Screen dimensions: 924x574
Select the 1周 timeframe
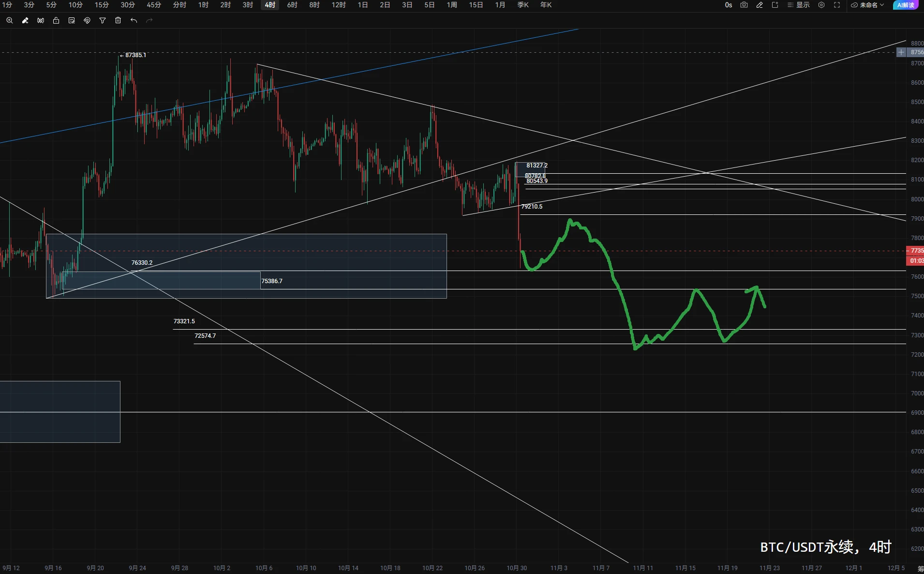pyautogui.click(x=452, y=5)
